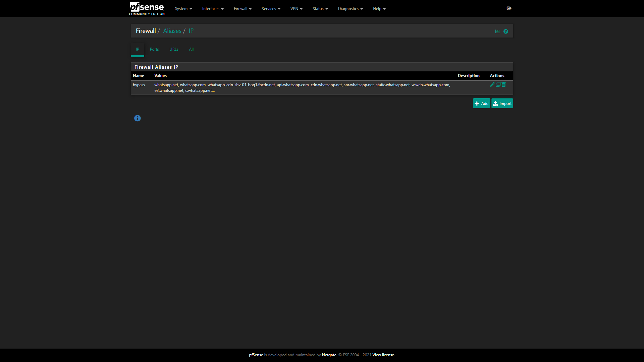
Task: Switch to the Ports tab
Action: click(154, 49)
